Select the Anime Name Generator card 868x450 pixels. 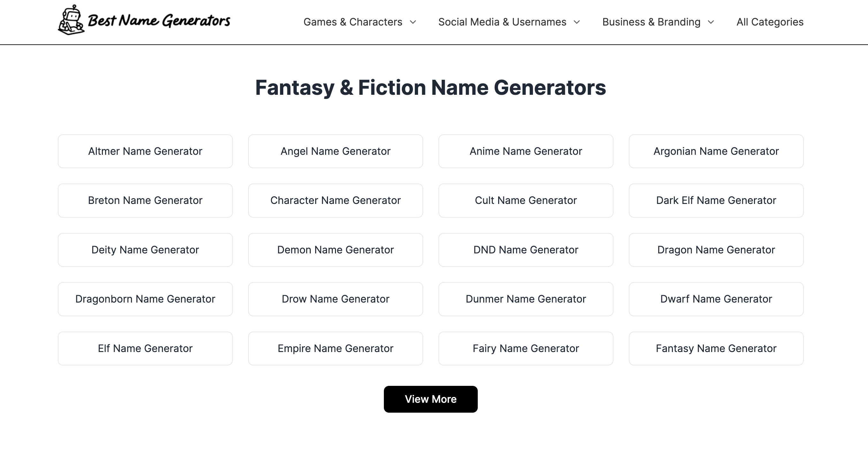click(526, 151)
